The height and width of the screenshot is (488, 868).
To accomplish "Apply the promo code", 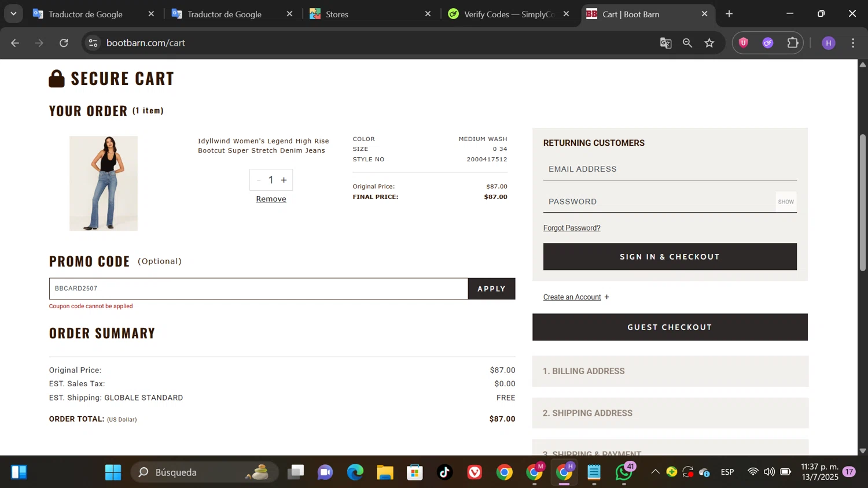I will point(491,289).
